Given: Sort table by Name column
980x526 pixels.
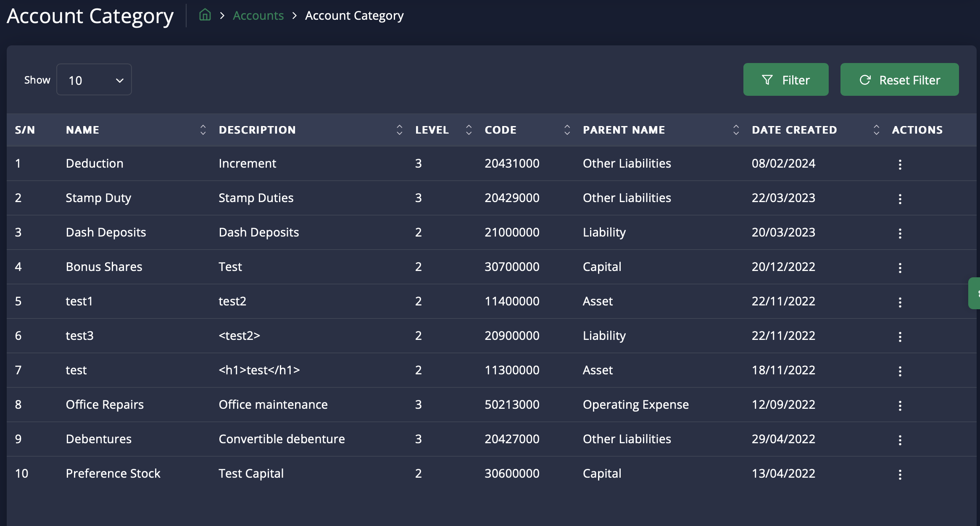Looking at the screenshot, I should [x=203, y=130].
